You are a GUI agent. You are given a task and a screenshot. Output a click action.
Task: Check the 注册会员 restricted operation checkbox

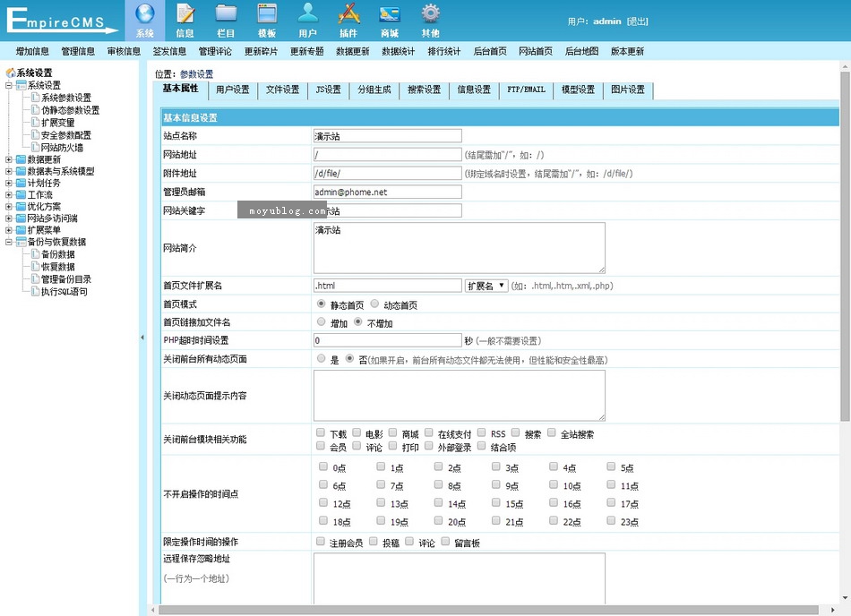coord(321,541)
